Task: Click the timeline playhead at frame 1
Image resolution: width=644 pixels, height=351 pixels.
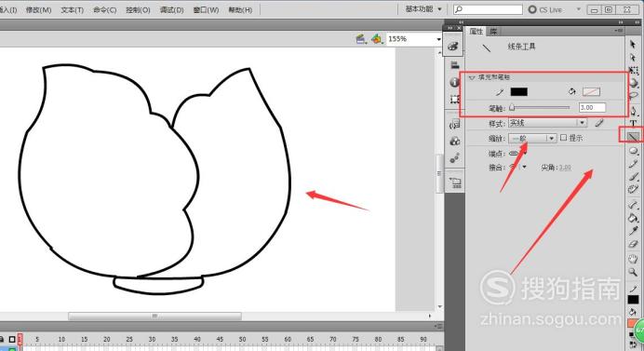Action: (20, 339)
